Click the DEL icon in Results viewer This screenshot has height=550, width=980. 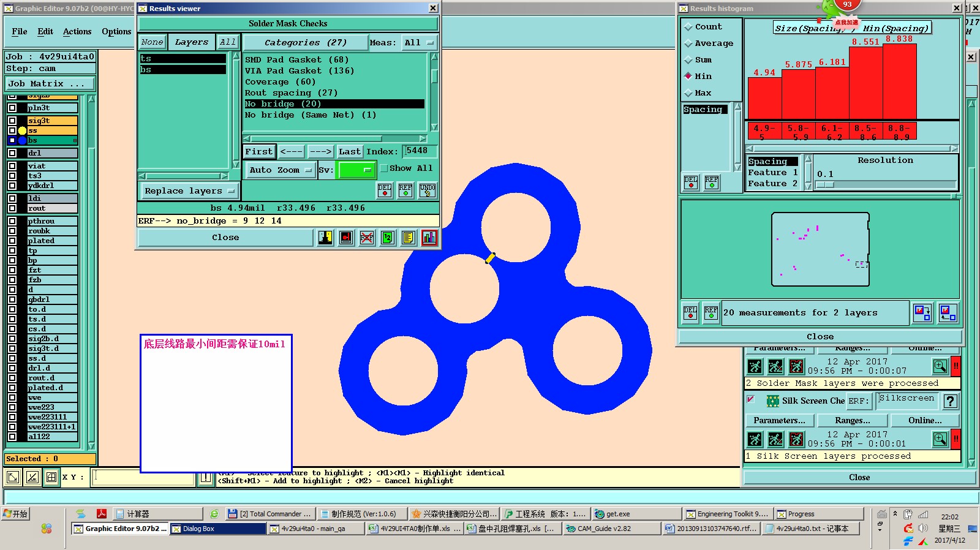click(x=385, y=190)
